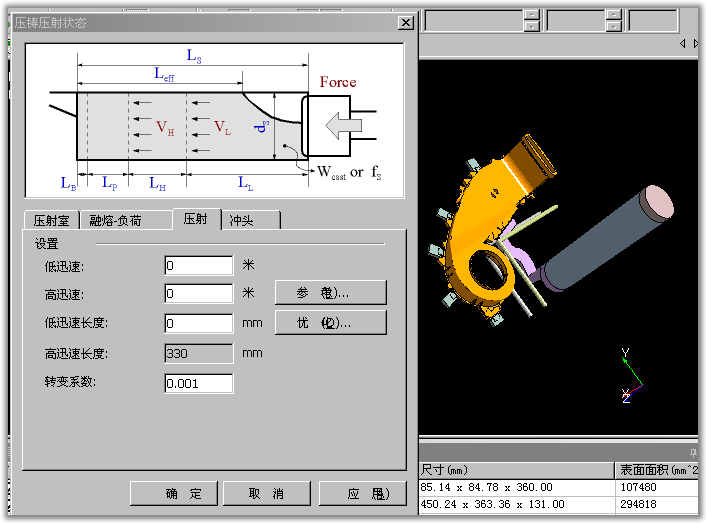Click the right tab-scroll arrow above viewport
The image size is (706, 523).
point(695,43)
